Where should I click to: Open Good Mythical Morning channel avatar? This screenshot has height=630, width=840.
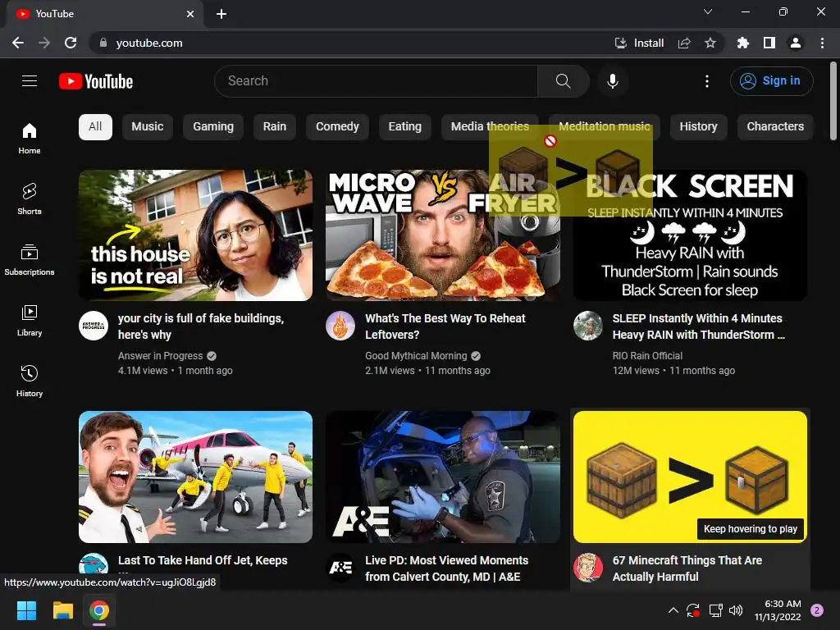[x=340, y=326]
